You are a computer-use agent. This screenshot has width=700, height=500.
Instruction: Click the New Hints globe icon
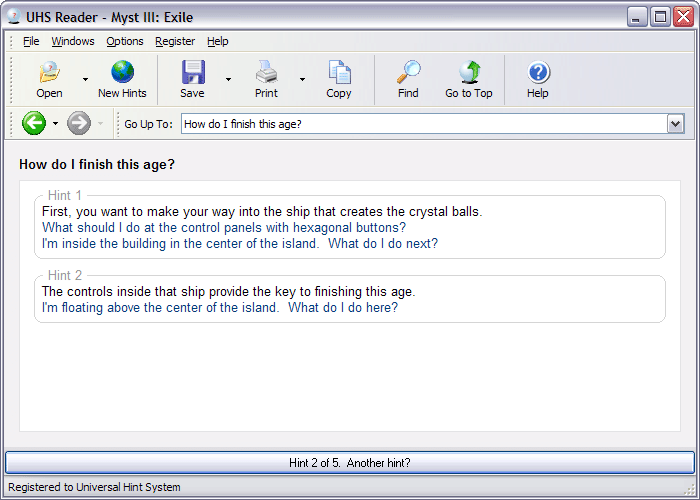(x=122, y=72)
